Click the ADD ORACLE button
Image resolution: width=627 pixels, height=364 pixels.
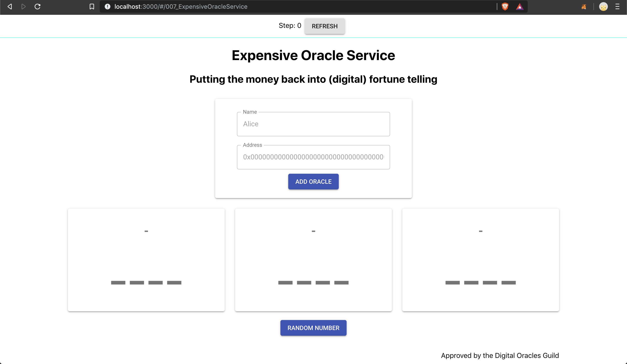tap(313, 182)
